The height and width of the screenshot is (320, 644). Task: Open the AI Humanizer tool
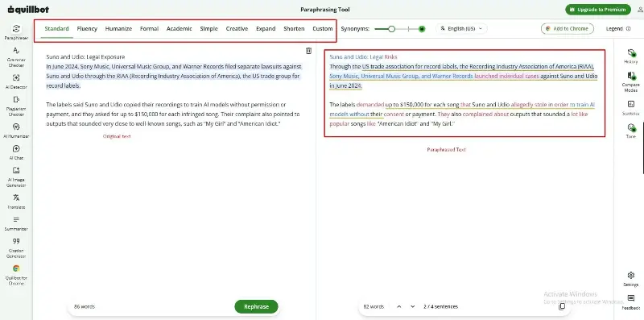click(16, 130)
